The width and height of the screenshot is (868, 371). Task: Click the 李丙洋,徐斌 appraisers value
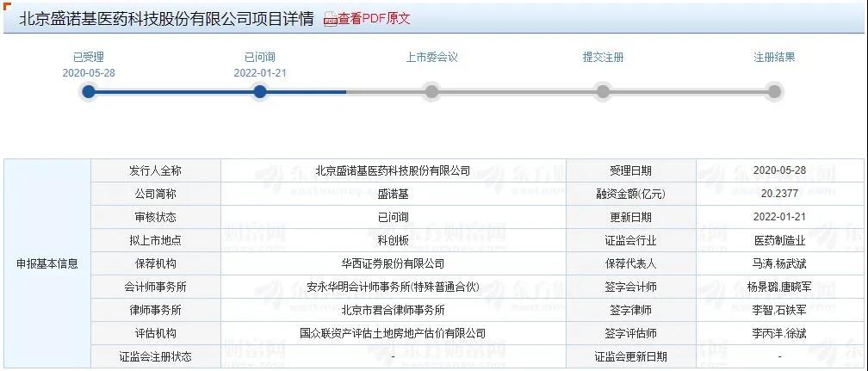click(780, 333)
